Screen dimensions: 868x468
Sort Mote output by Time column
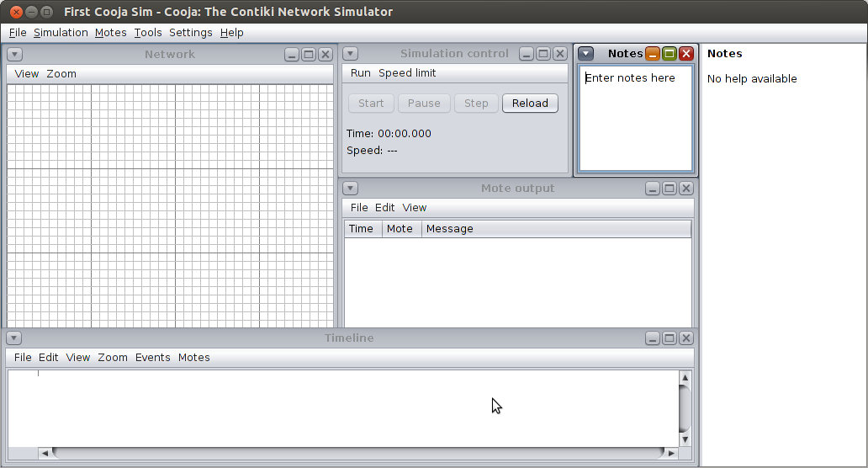[x=363, y=229]
